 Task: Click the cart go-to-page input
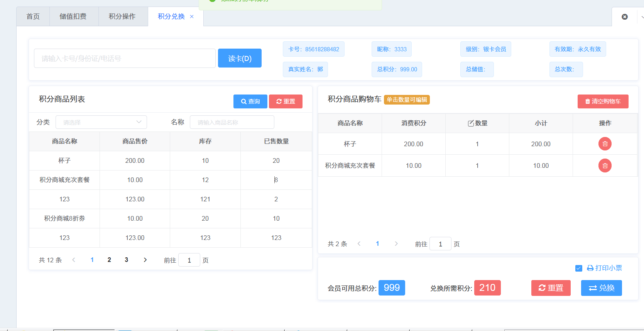click(x=440, y=244)
